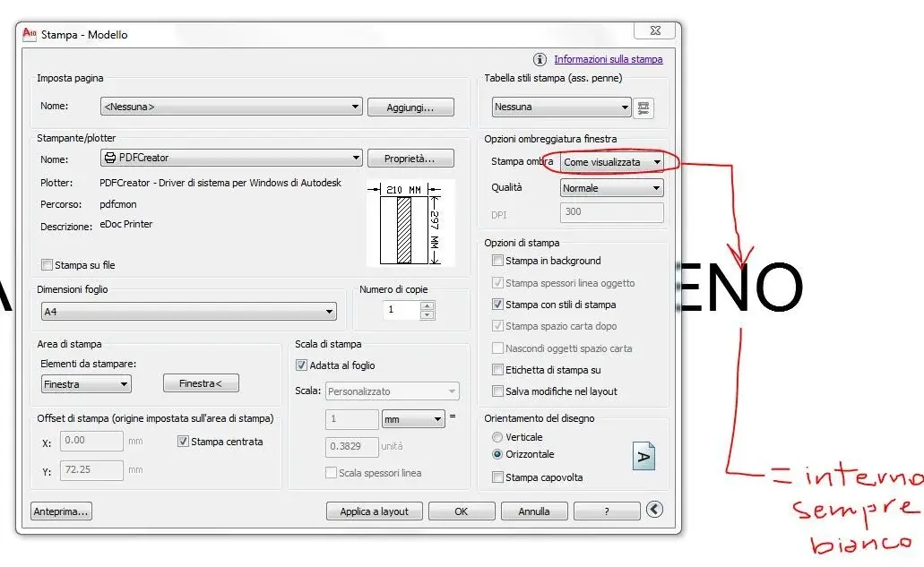Uncheck Adatta al foglio option
Viewport: 924px width, 567px height.
(301, 365)
